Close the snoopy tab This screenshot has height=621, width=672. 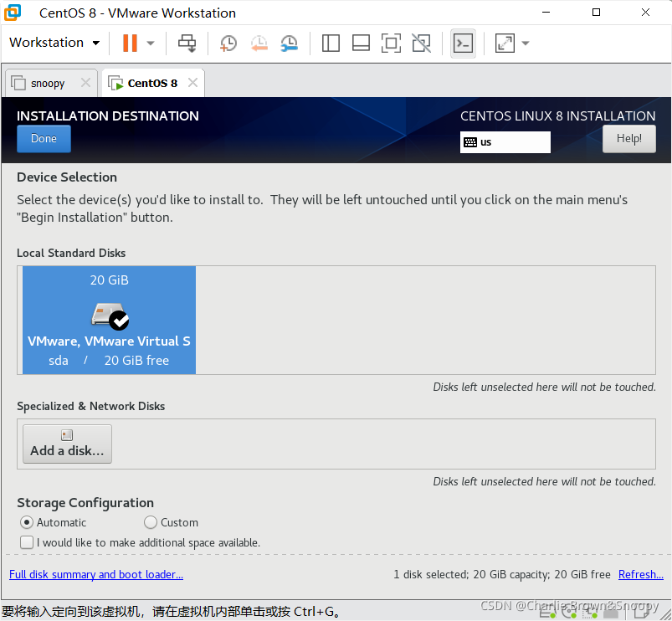tap(85, 82)
